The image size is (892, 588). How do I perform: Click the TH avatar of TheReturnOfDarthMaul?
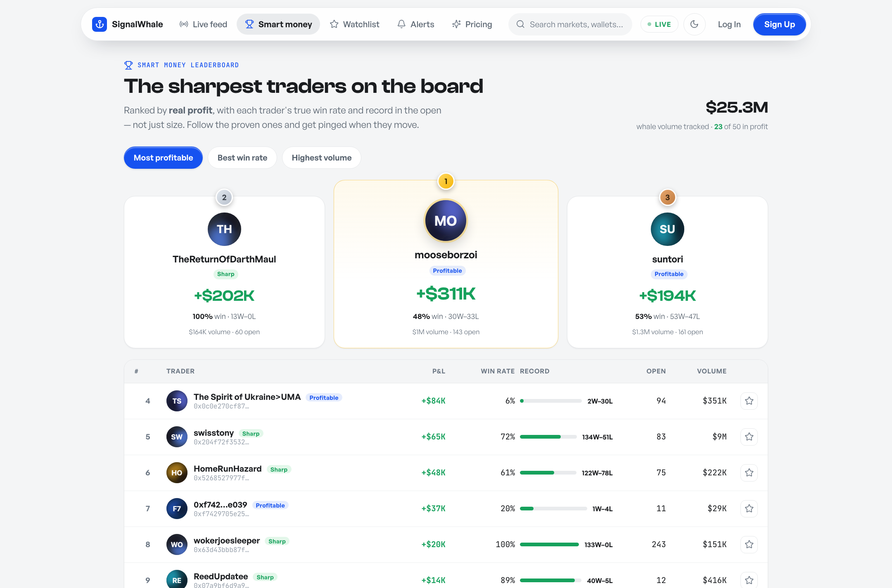[224, 229]
